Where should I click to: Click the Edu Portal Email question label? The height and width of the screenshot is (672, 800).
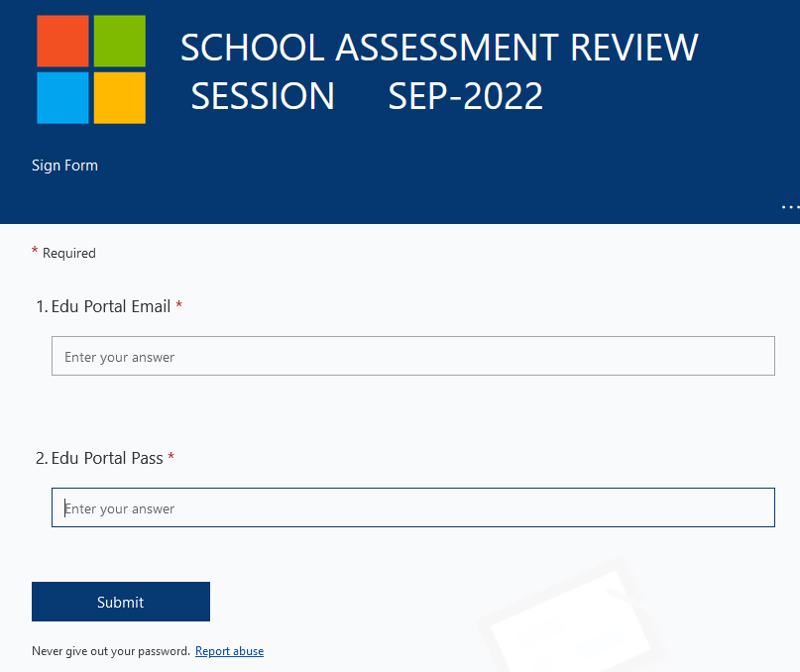pos(103,306)
